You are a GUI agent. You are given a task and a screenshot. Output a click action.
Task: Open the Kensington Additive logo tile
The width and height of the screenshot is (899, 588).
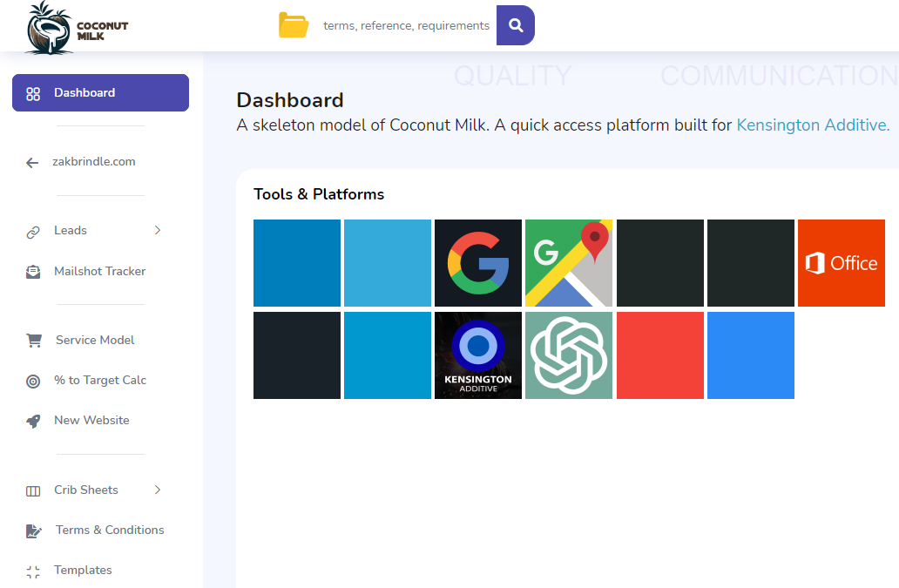[x=478, y=355]
